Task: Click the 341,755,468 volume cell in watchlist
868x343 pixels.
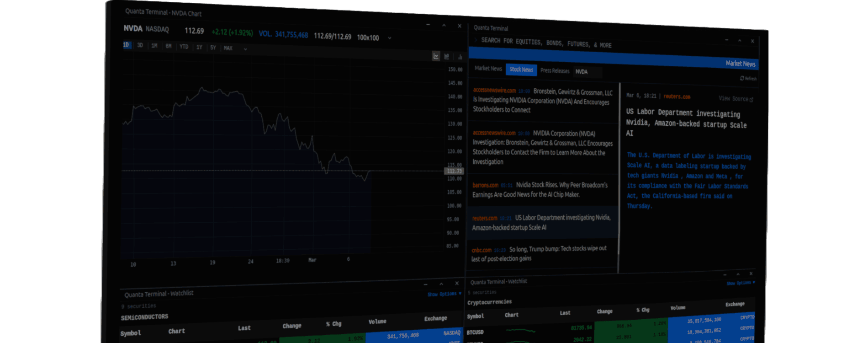Action: click(403, 336)
